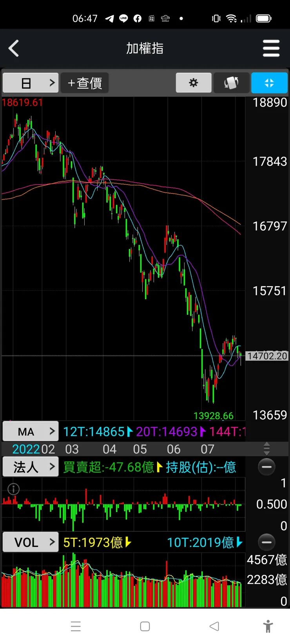Tap the 18890 price axis label

(270, 103)
